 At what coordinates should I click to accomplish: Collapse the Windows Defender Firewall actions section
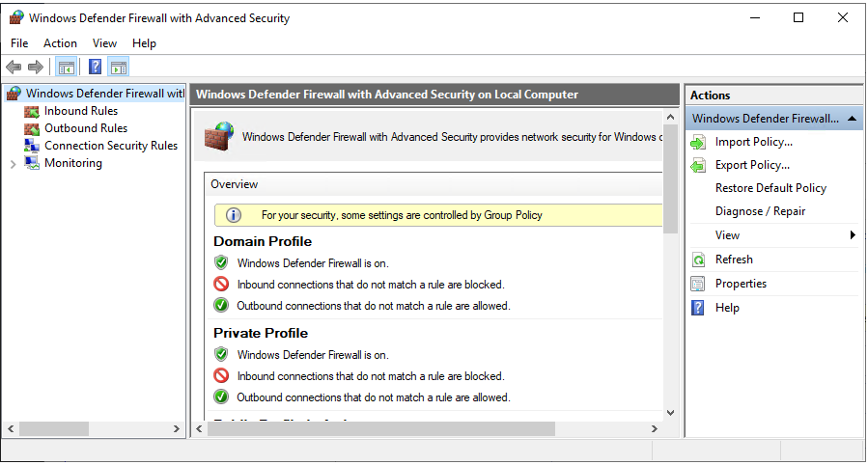[x=853, y=119]
